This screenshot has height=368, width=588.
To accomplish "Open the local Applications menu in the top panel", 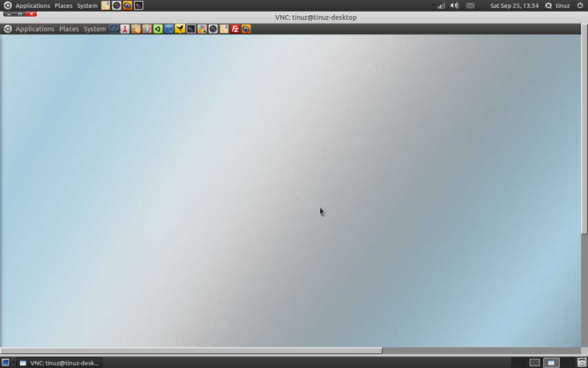I will click(33, 6).
